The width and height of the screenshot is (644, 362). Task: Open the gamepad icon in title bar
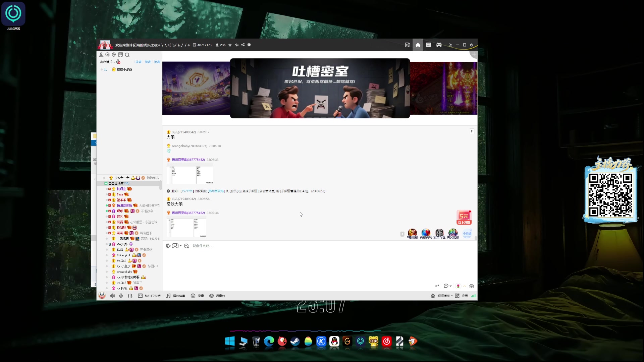point(439,45)
